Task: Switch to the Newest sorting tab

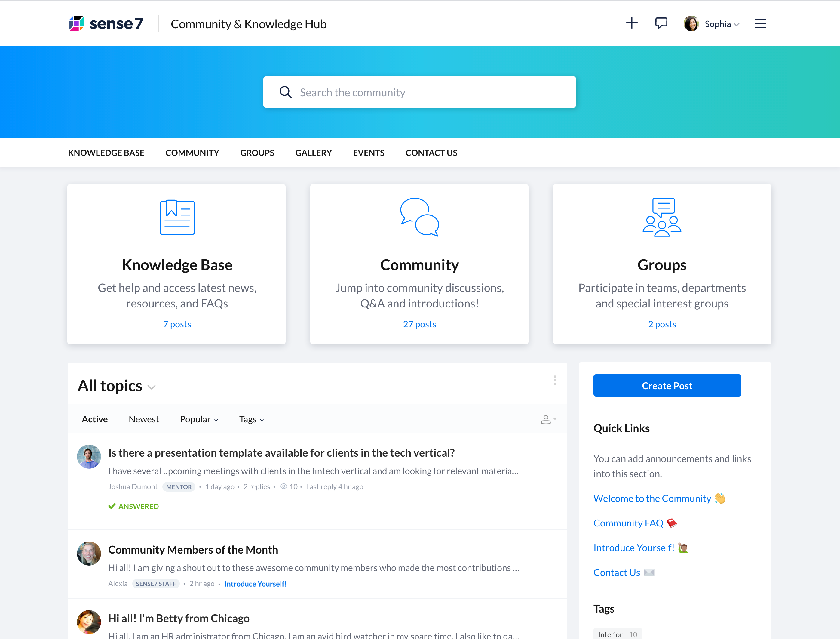Action: 144,419
